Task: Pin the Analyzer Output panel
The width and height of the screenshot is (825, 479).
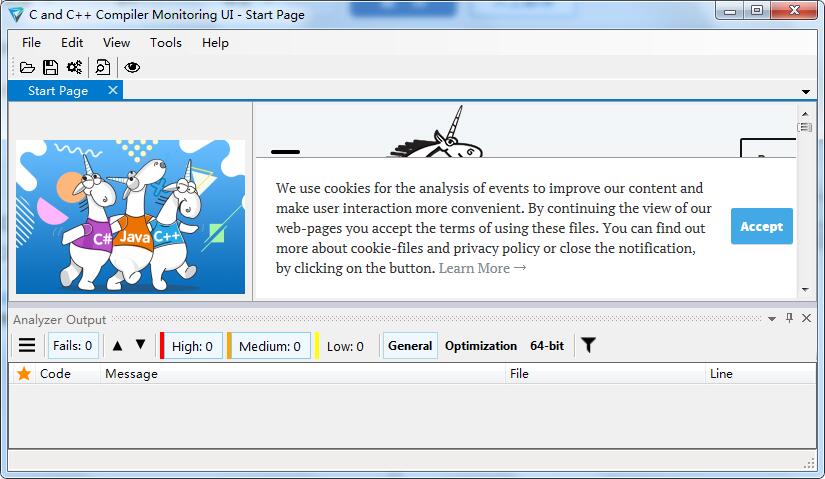Action: click(x=789, y=318)
